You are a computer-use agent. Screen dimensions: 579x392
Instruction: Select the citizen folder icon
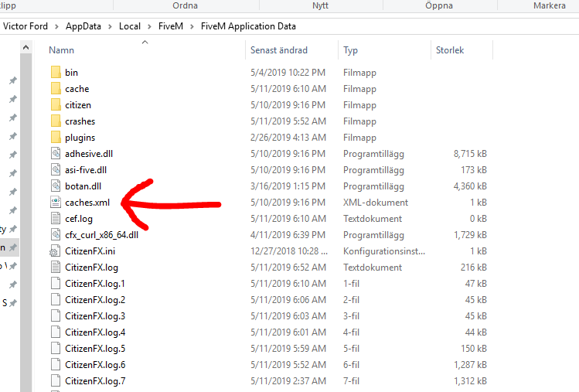point(56,104)
